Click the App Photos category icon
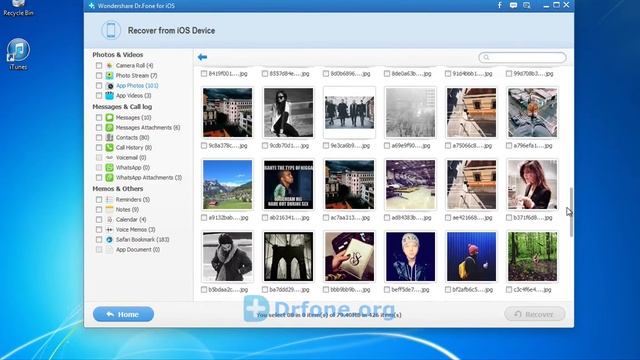 (x=109, y=86)
